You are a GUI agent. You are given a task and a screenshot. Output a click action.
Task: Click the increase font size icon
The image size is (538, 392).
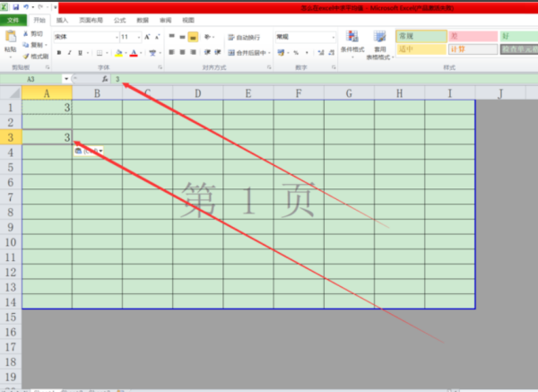point(147,37)
